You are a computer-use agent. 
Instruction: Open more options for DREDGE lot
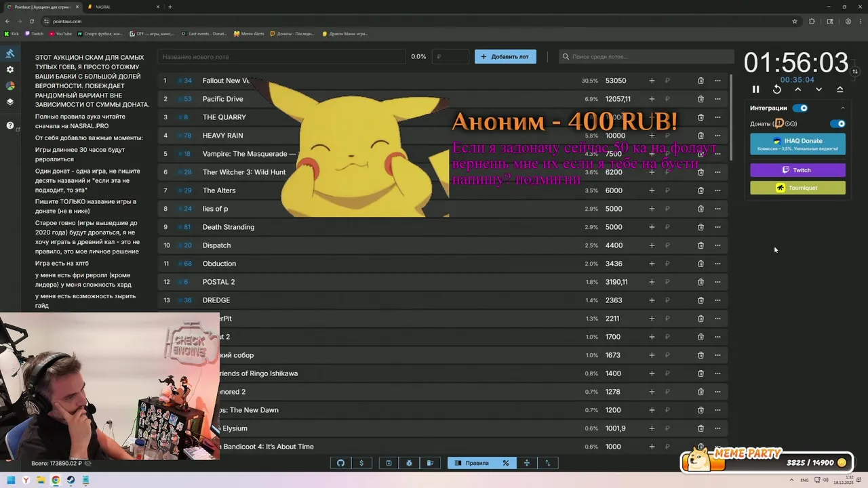click(x=717, y=300)
